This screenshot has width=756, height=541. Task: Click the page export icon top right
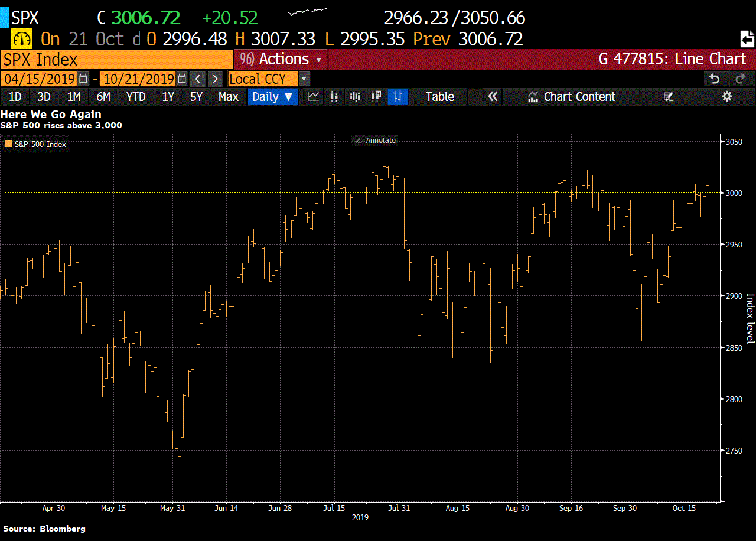pos(747,40)
